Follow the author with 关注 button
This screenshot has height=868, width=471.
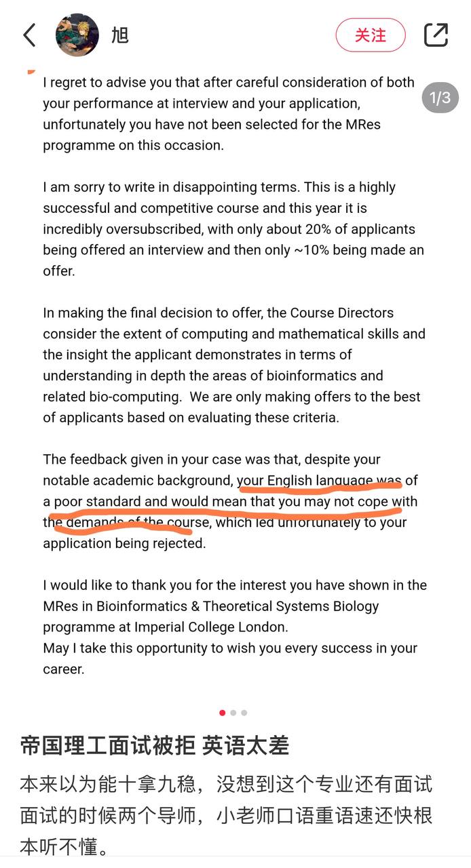pos(370,35)
